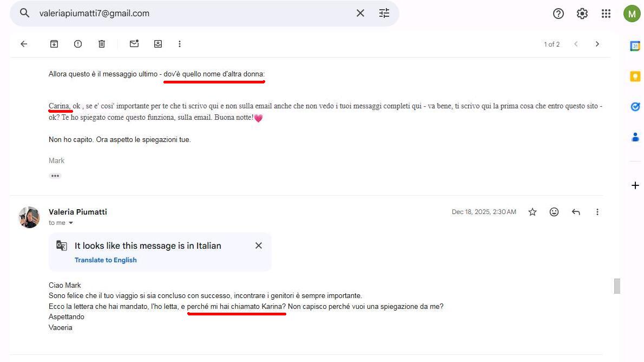Viewport: 644px width, 362px height.
Task: Dismiss the Italian translation banner
Action: 259,245
